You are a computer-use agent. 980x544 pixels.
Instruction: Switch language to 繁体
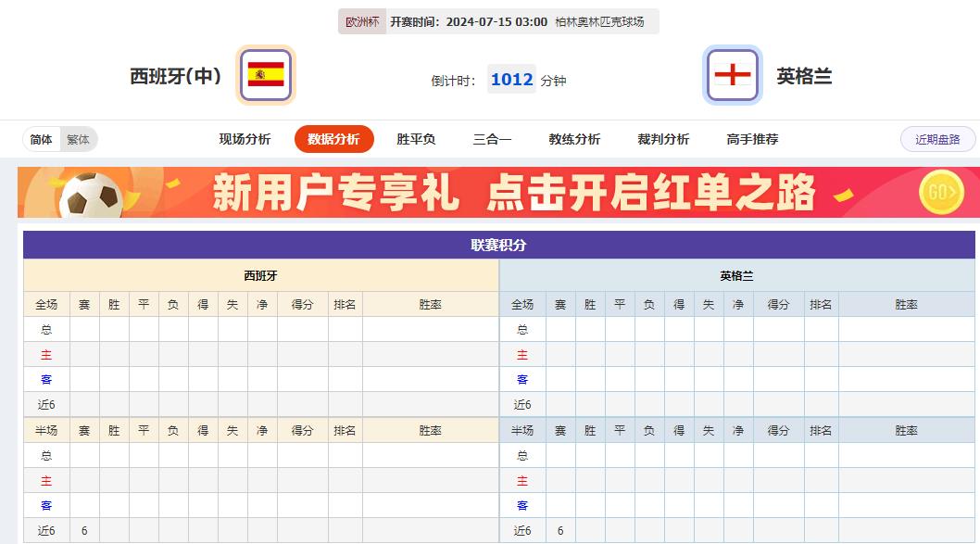(x=79, y=138)
